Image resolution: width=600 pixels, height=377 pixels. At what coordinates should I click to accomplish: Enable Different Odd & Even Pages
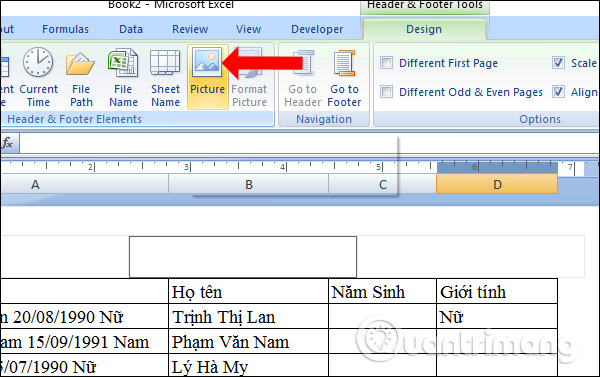[x=386, y=91]
